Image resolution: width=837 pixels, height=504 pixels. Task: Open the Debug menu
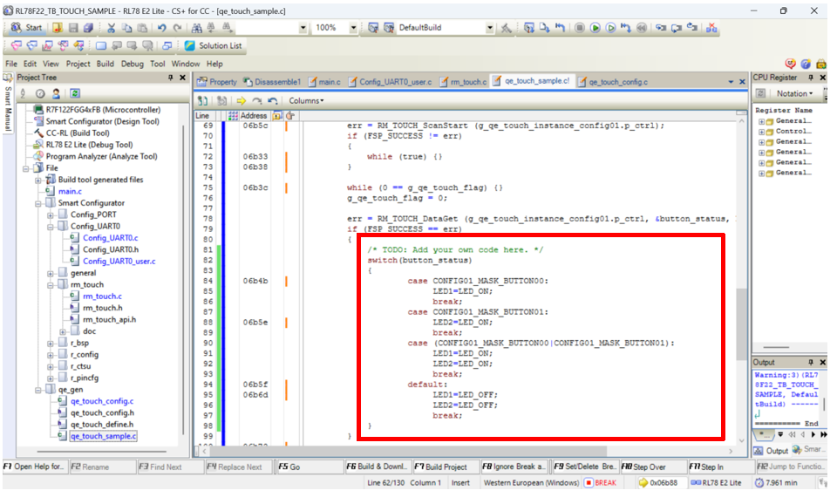133,64
